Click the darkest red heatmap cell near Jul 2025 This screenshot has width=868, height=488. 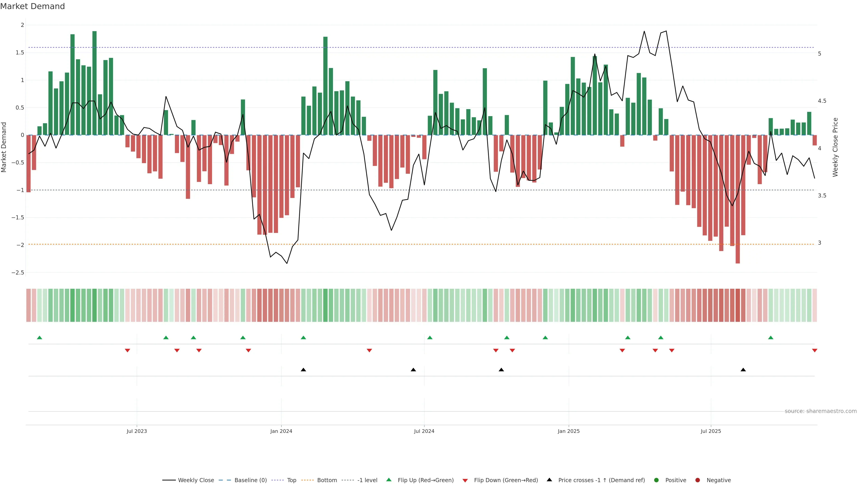coord(738,305)
